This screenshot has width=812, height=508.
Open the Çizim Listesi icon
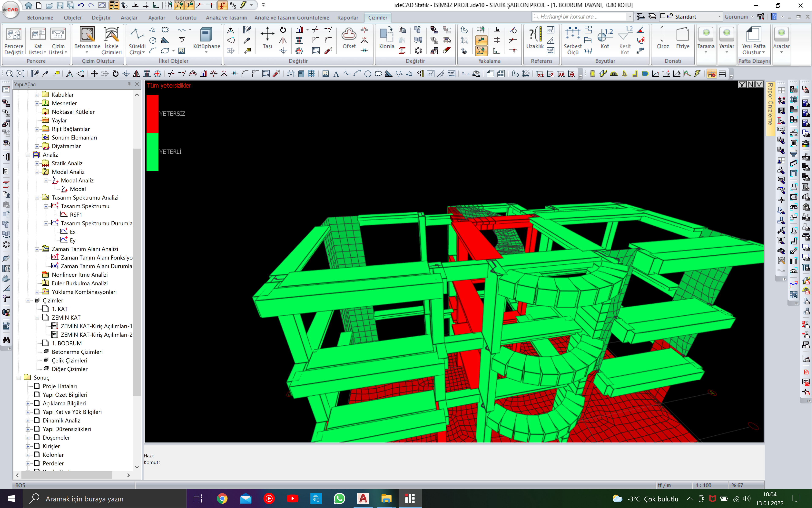pyautogui.click(x=58, y=41)
